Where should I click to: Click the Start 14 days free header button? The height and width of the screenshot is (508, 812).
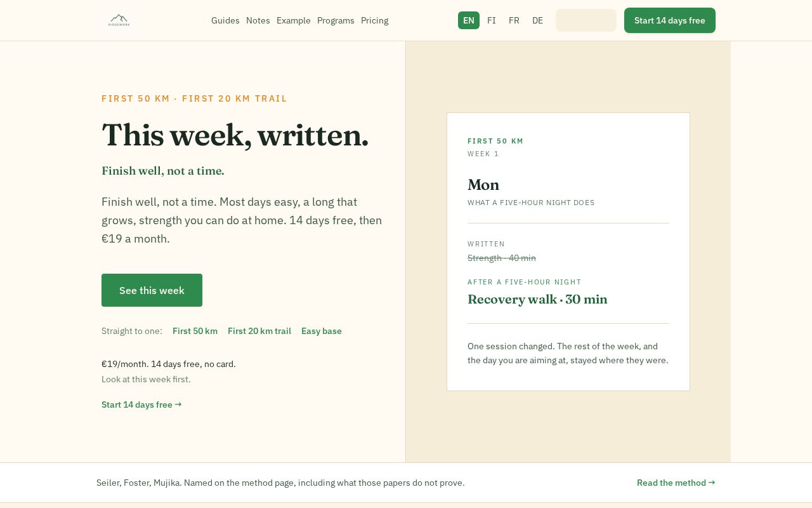point(670,20)
